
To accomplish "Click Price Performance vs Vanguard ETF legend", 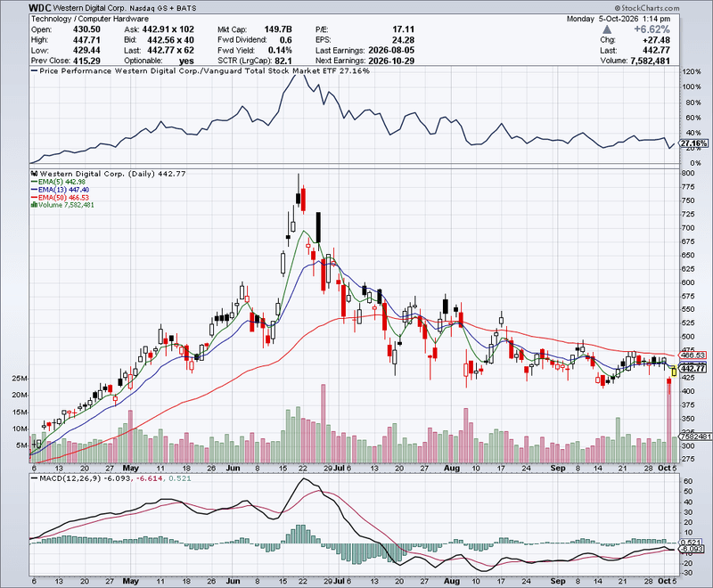I will pos(200,71).
